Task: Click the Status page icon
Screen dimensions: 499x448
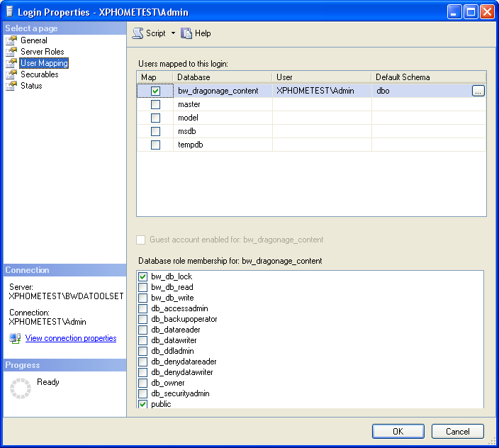Action: point(11,86)
